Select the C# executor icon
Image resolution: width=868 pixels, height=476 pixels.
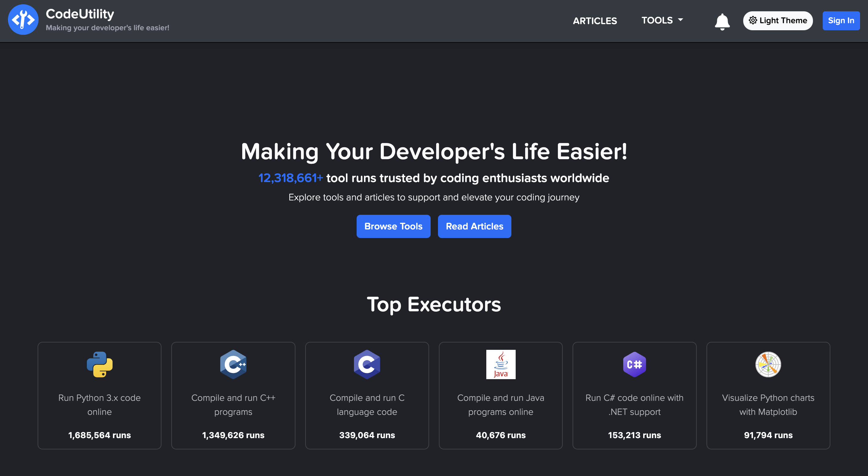pyautogui.click(x=635, y=364)
